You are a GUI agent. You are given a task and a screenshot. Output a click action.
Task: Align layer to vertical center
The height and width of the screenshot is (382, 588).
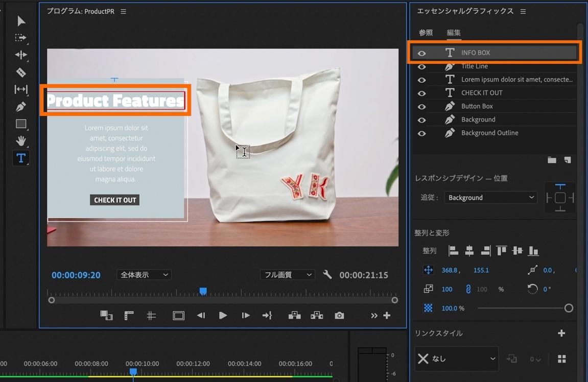click(517, 250)
